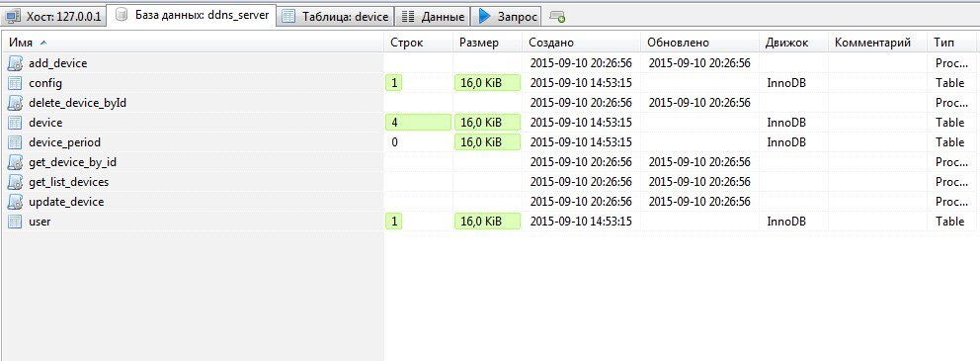Click the device_period table icon
Image resolution: width=980 pixels, height=361 pixels.
click(x=16, y=142)
